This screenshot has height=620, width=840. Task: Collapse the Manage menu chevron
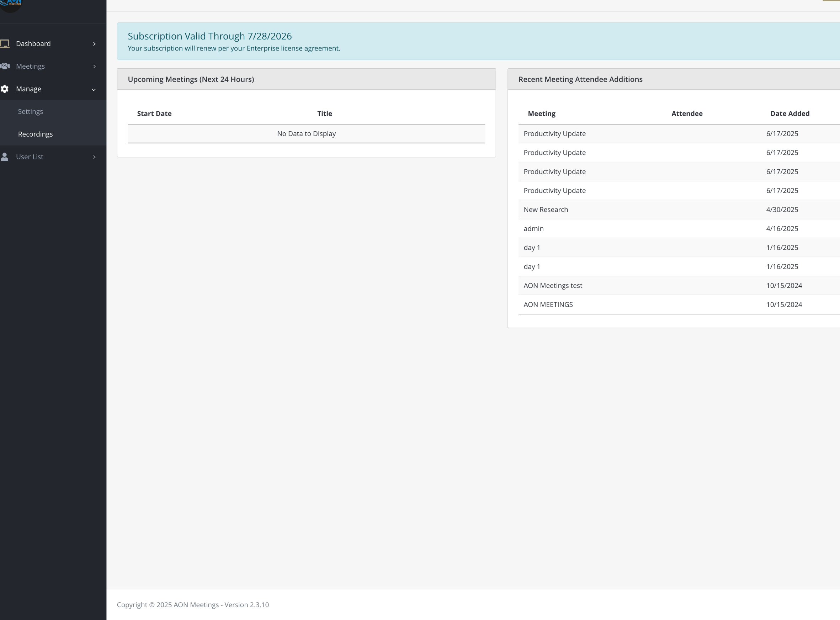[x=94, y=90]
